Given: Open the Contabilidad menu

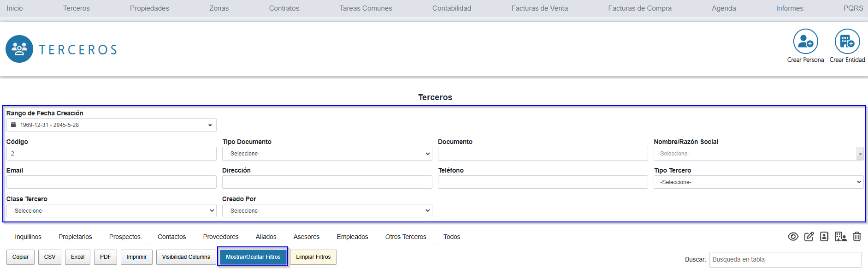Looking at the screenshot, I should [451, 8].
